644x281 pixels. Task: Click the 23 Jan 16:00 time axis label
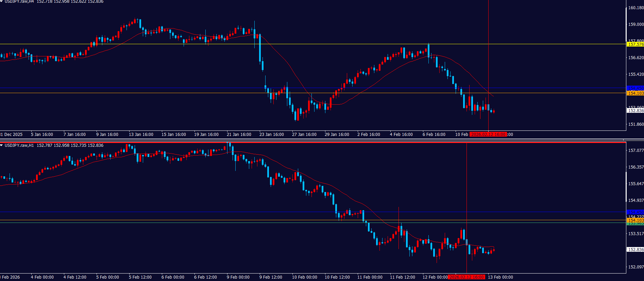[271, 135]
